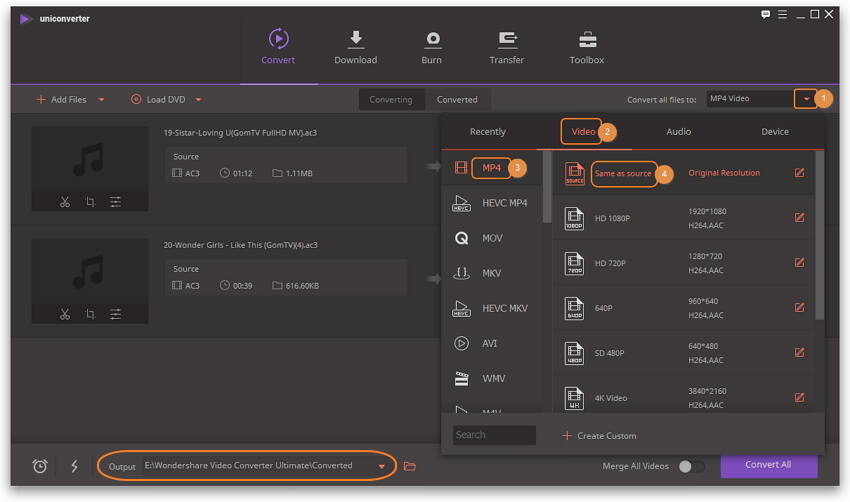Click the Convert All button
The image size is (850, 502).
(769, 465)
